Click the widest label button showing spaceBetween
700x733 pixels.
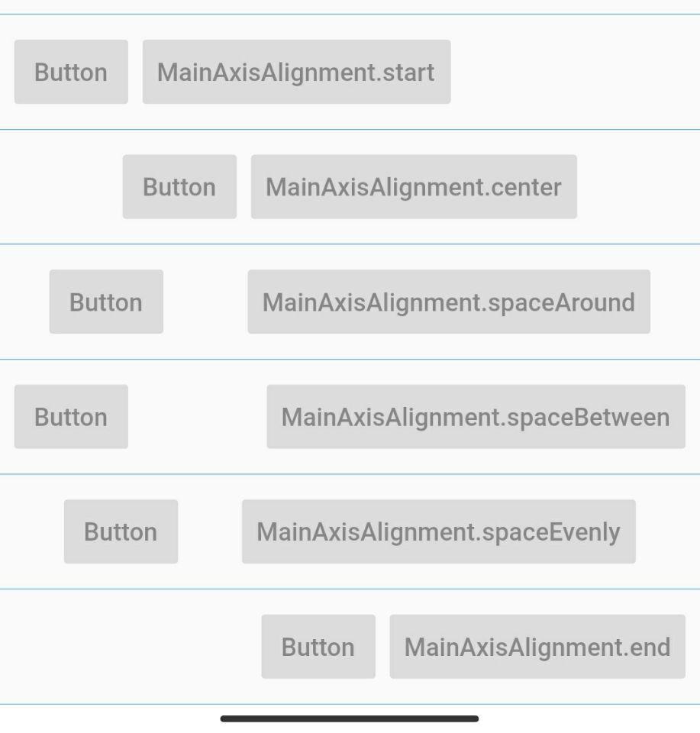pos(475,416)
